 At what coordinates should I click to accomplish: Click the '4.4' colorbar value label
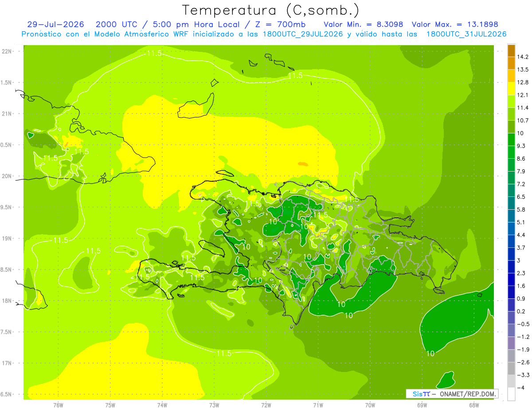(521, 235)
